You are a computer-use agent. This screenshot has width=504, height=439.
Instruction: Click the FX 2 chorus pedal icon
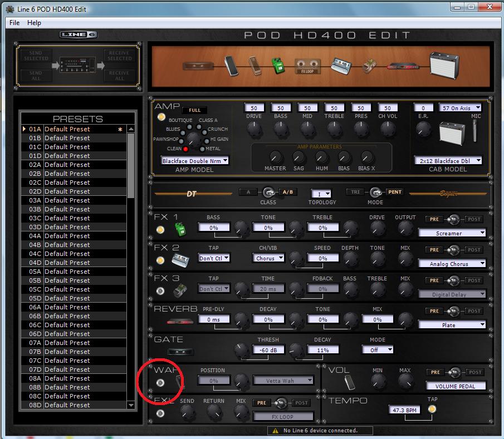tap(180, 260)
